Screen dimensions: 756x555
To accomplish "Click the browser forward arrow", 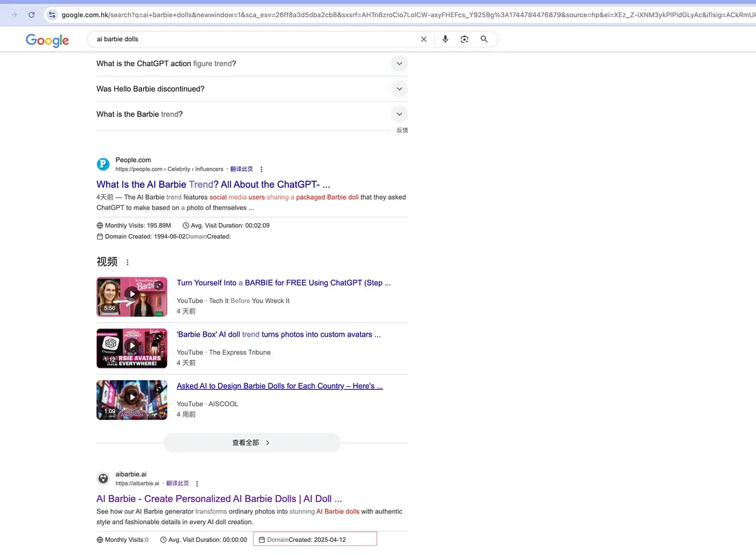I will click(x=14, y=15).
